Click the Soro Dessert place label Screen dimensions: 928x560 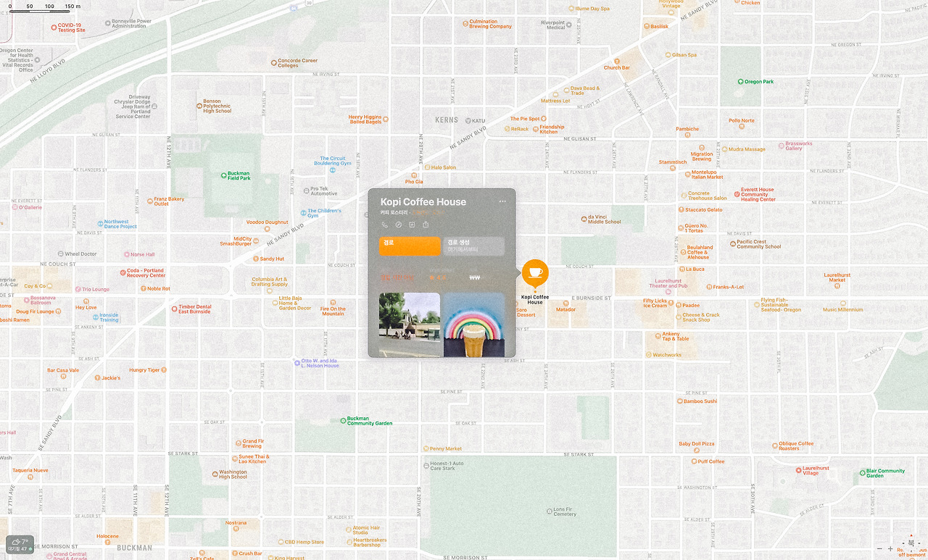pyautogui.click(x=526, y=312)
